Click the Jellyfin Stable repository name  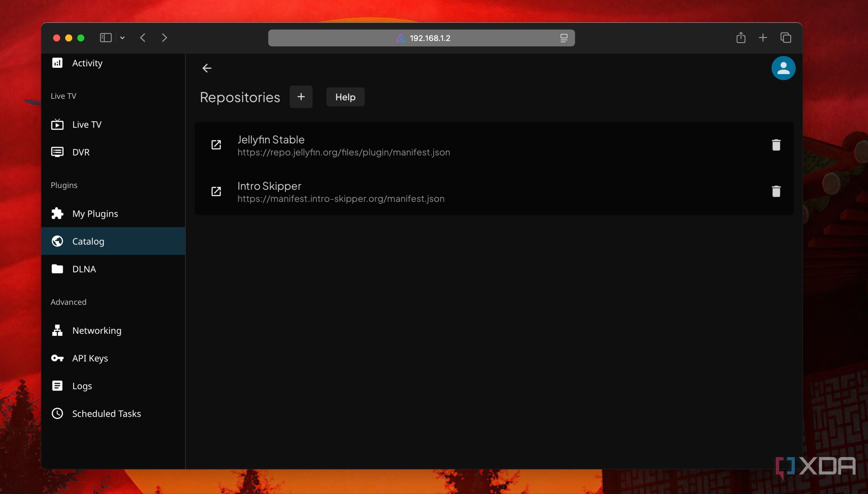click(271, 139)
